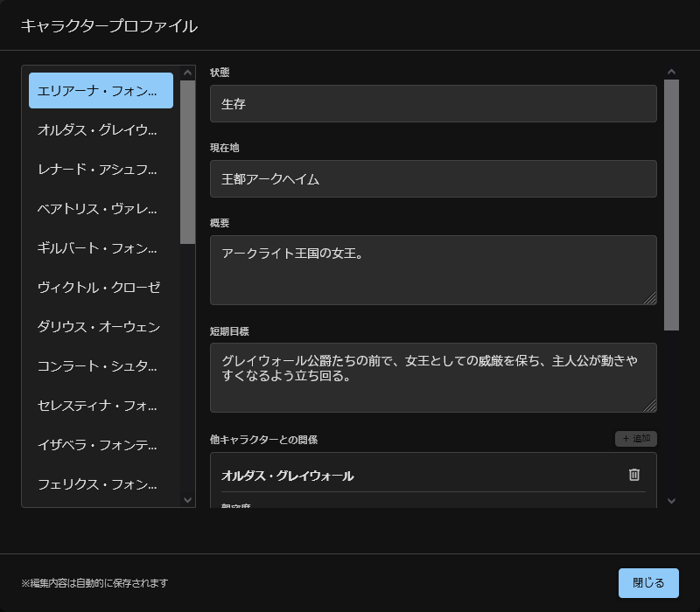Choose コンラート・シュタ… from the list
The image size is (700, 612).
101,366
